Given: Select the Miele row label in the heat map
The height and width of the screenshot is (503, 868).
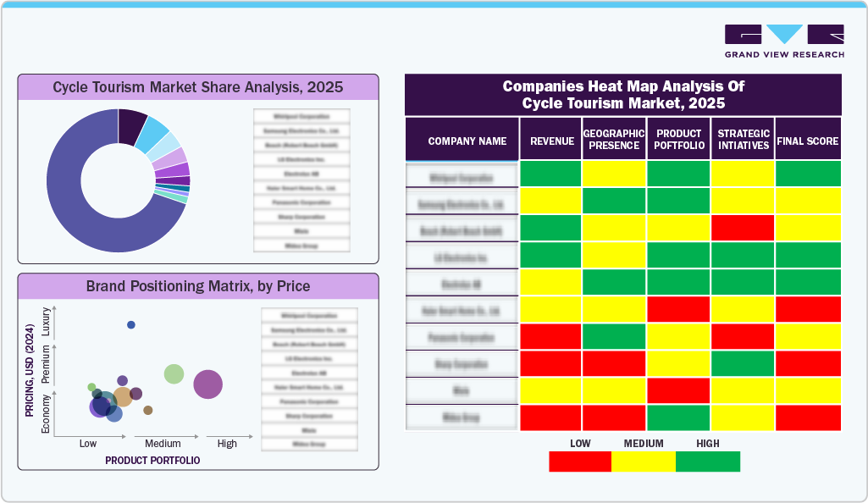Looking at the screenshot, I should pos(462,390).
